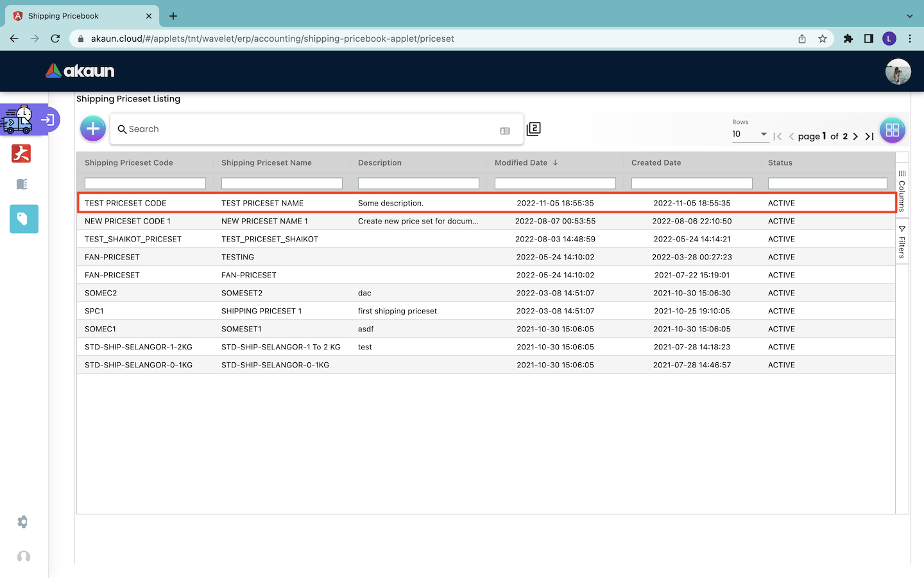Screen dimensions: 924x578
Task: Click the Shipping Priceset Code filter field
Action: pos(145,184)
